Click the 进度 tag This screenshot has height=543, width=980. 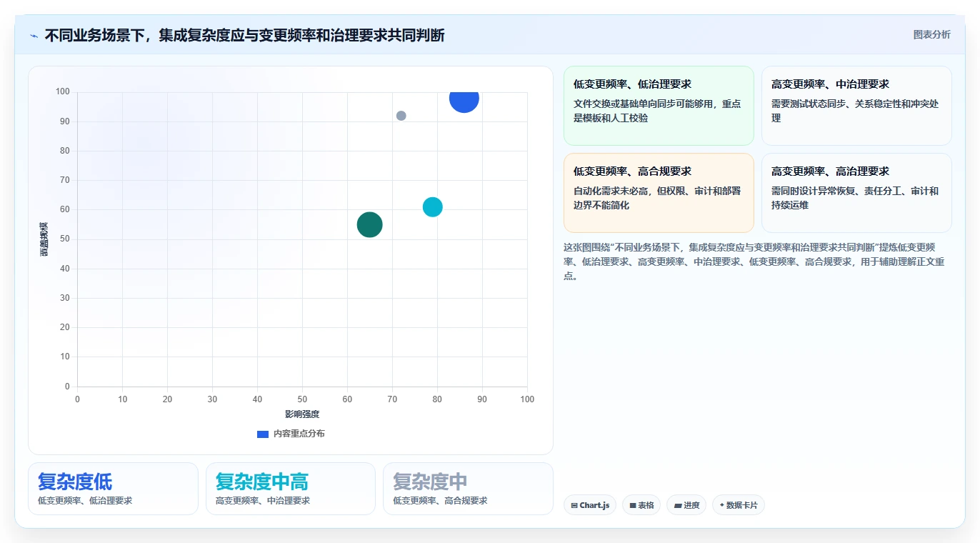point(686,505)
